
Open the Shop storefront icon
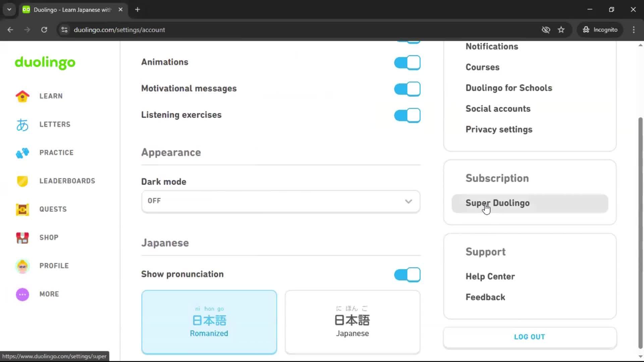coord(22,238)
